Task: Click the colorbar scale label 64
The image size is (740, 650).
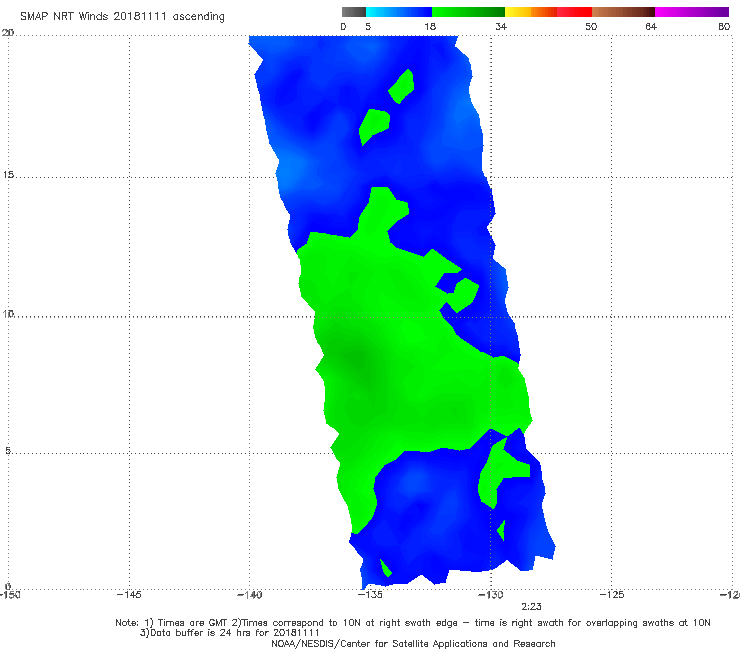Action: click(651, 27)
